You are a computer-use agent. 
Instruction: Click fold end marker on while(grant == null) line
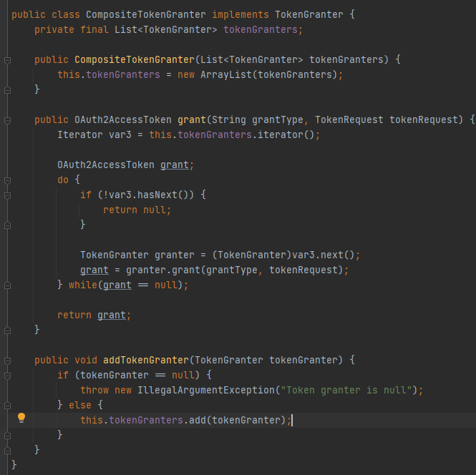click(x=8, y=285)
